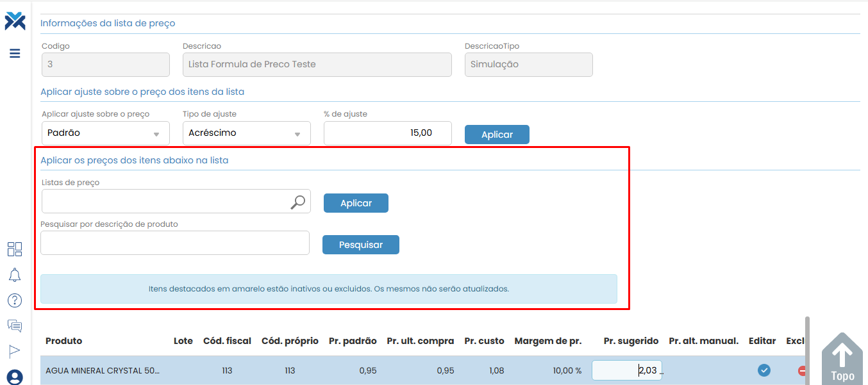Image resolution: width=868 pixels, height=385 pixels.
Task: Click the magnifier in Listas de preço field
Action: pyautogui.click(x=298, y=202)
